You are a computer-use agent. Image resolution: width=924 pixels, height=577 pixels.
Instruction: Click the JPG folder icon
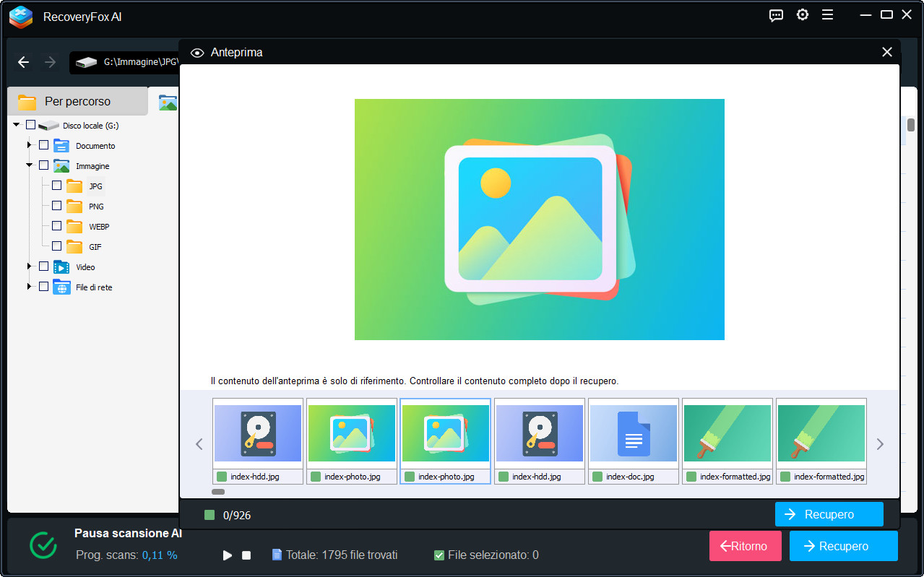point(74,186)
